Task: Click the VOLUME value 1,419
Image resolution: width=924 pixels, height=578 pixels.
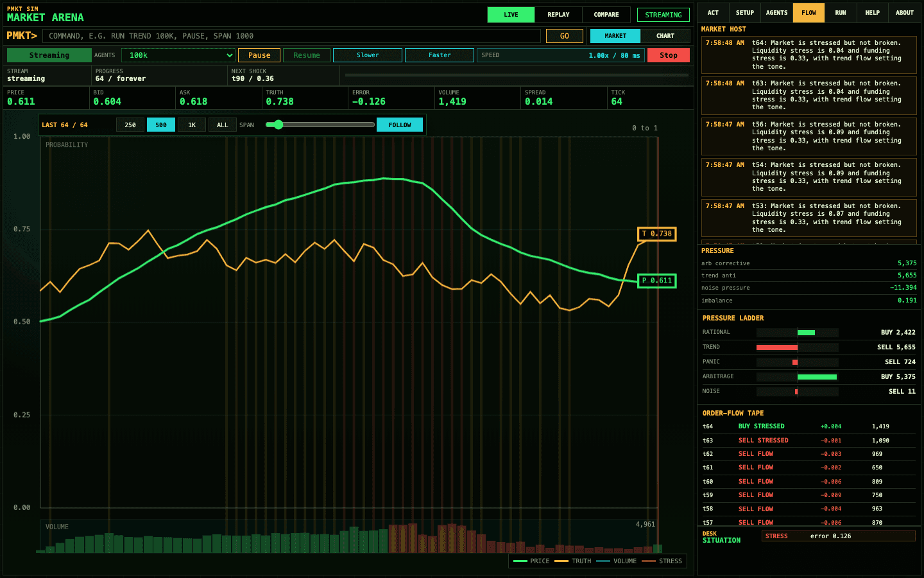Action: 452,101
